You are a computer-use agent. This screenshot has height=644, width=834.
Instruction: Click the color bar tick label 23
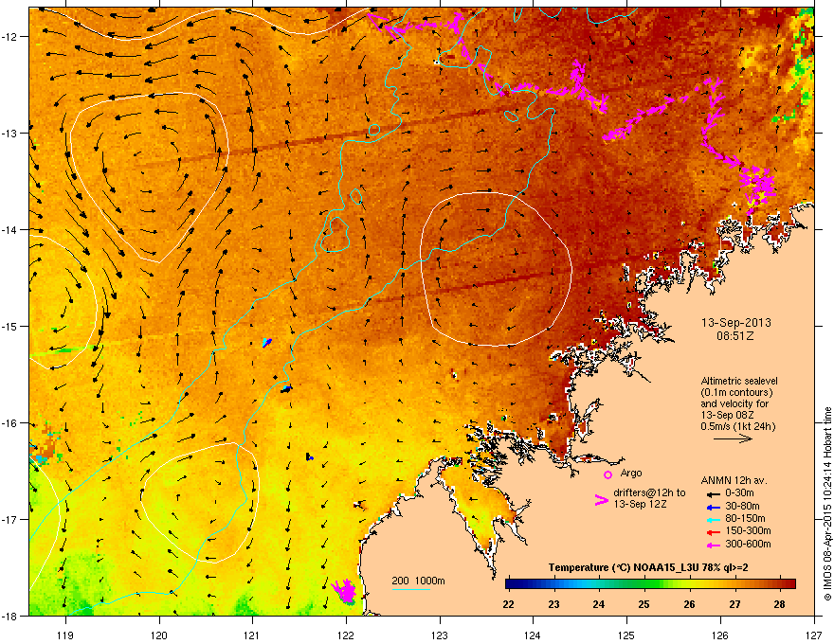point(553,604)
